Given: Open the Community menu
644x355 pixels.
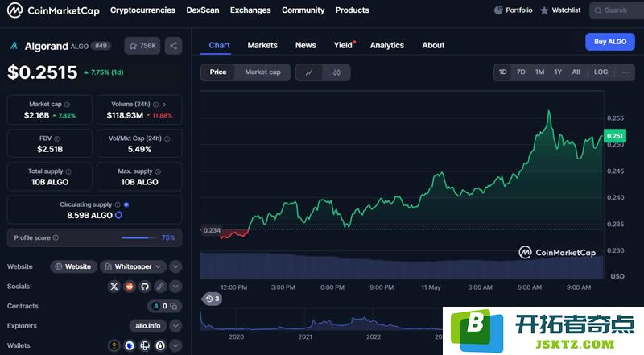Looking at the screenshot, I should pos(303,10).
